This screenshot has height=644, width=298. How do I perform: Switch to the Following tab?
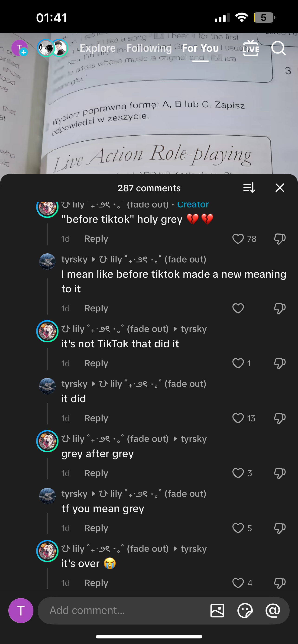pyautogui.click(x=149, y=48)
